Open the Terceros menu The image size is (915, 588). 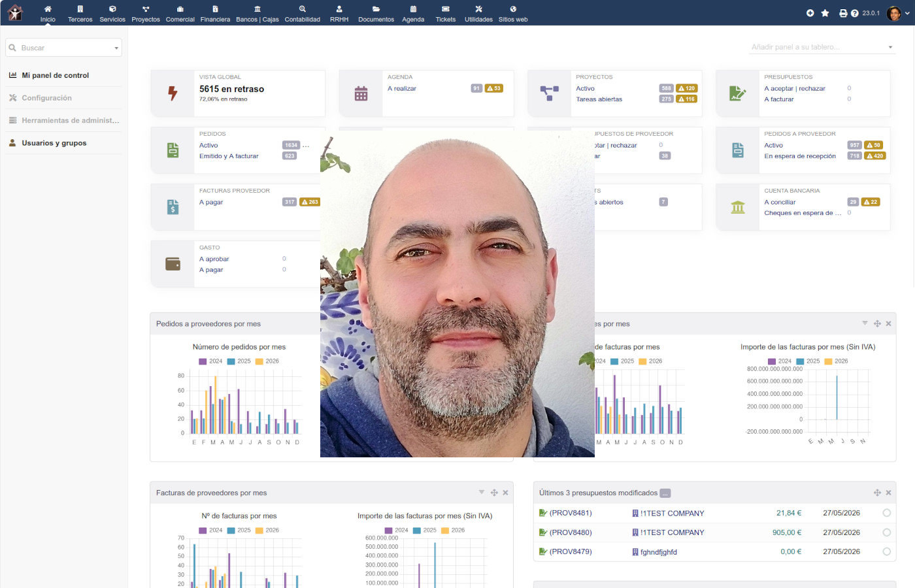(80, 13)
